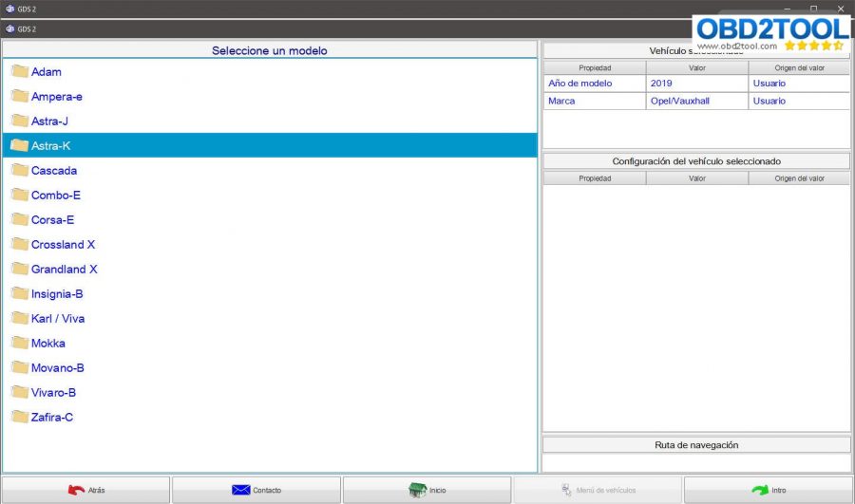Click Usuario cell in Marca row
855x504 pixels.
[x=799, y=101]
